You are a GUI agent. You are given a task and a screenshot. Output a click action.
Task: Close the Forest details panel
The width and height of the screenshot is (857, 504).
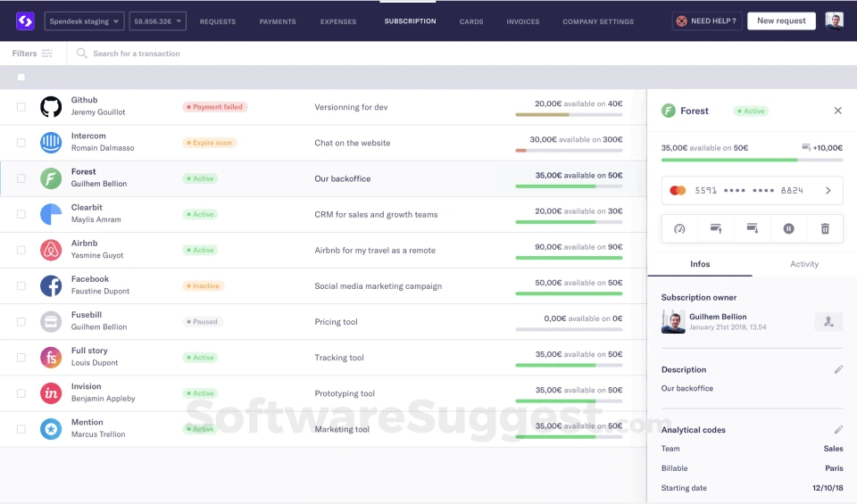click(838, 111)
